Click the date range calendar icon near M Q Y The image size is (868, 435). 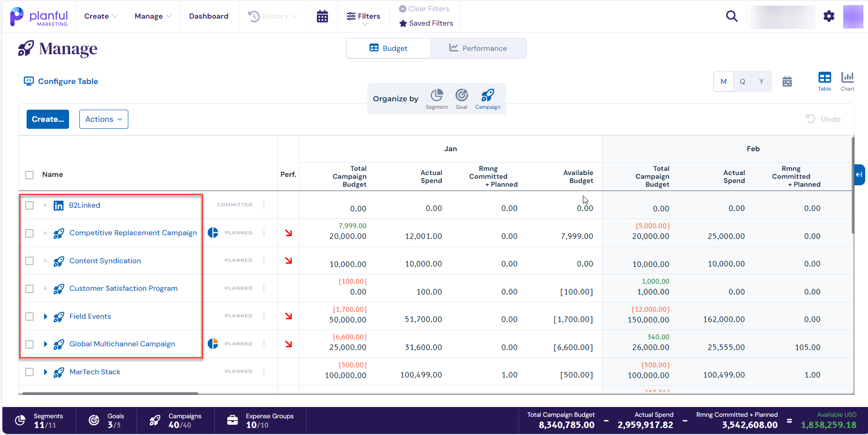[x=787, y=82]
